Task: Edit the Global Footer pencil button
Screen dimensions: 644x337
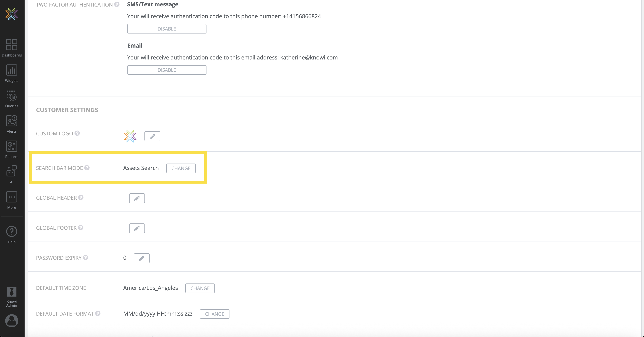Action: [x=137, y=228]
